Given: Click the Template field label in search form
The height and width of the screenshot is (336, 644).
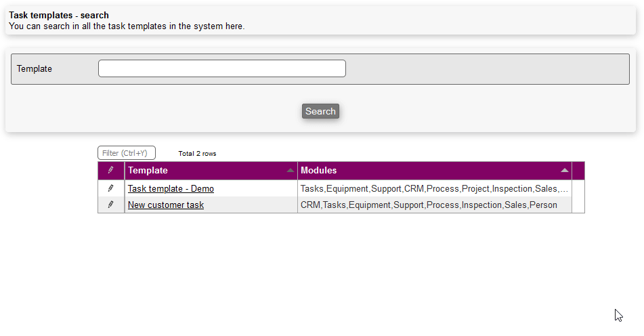Looking at the screenshot, I should 35,69.
